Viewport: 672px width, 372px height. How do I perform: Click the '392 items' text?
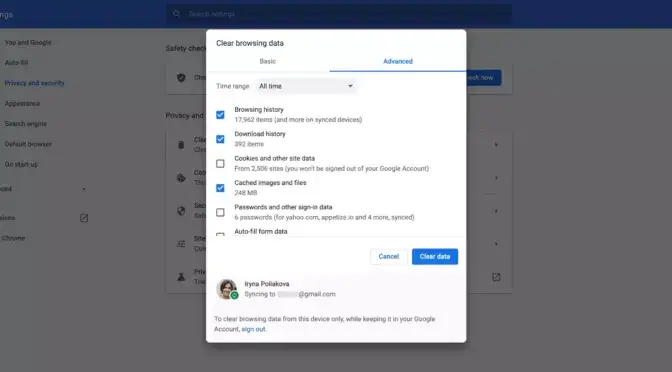249,144
